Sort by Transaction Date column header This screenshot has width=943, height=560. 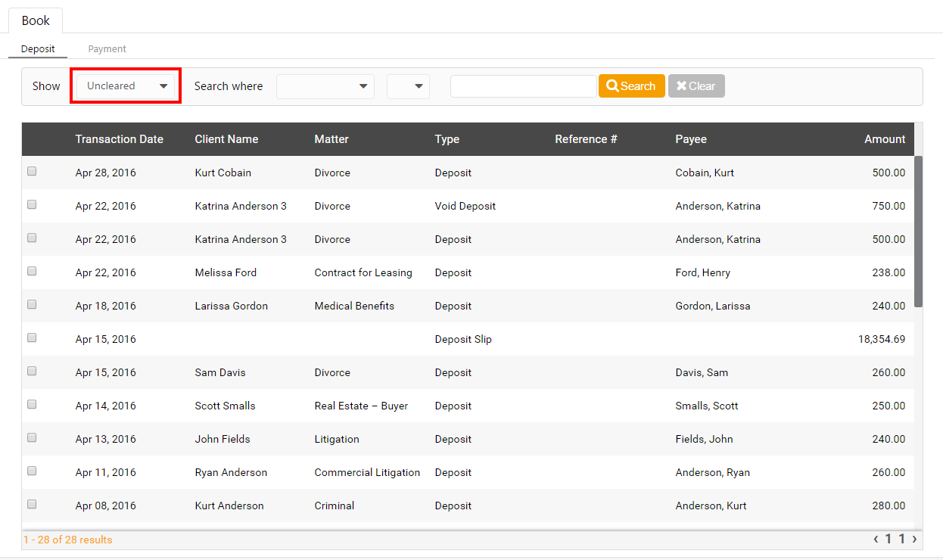pos(119,139)
